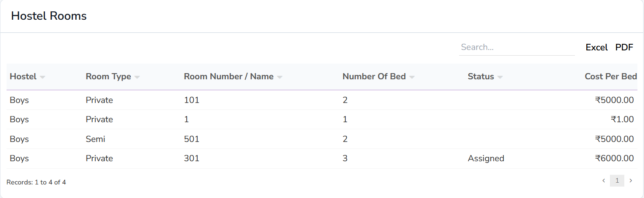Click Number Of Bed sort arrow
The image size is (644, 198).
tap(412, 77)
